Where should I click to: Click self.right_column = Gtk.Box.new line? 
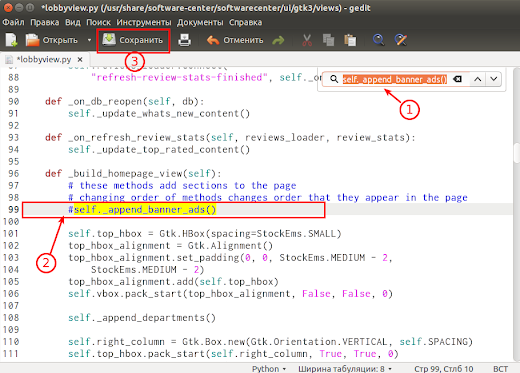(x=271, y=342)
